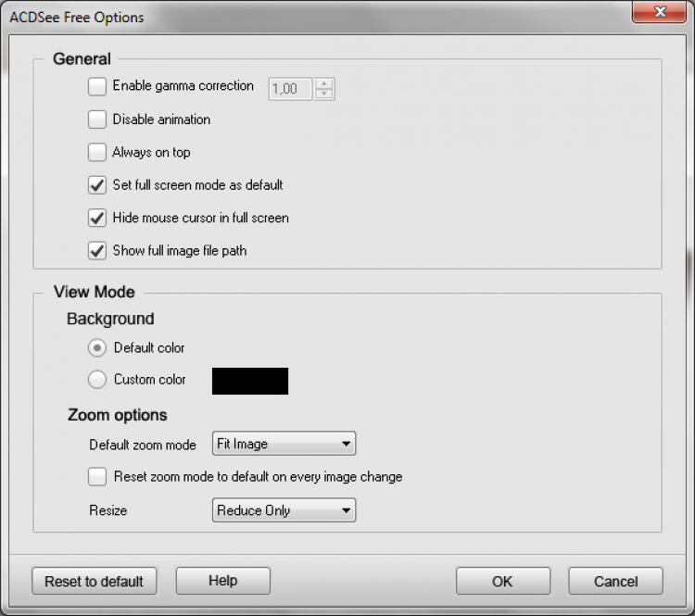
Task: Click the "Default zoom mode" label
Action: [x=143, y=445]
